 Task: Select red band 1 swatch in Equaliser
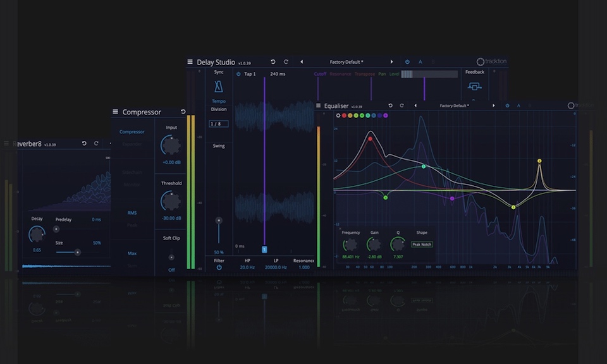(344, 116)
